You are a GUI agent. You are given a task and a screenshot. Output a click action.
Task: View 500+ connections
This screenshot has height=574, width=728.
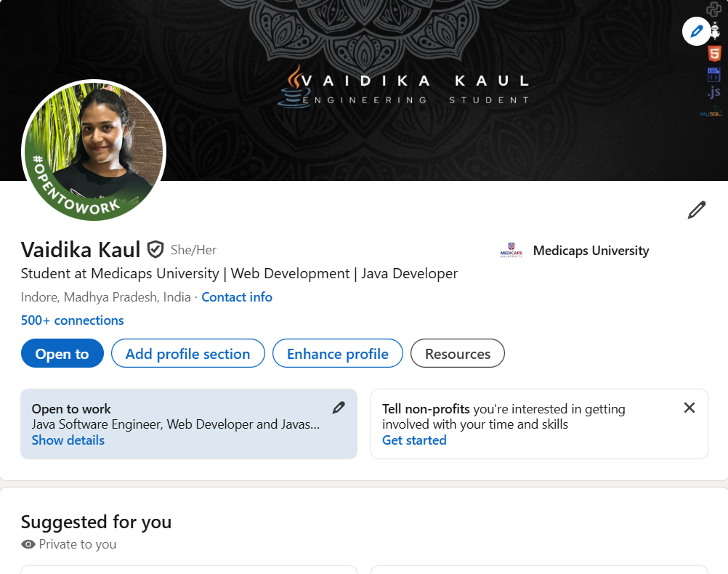[x=73, y=320]
